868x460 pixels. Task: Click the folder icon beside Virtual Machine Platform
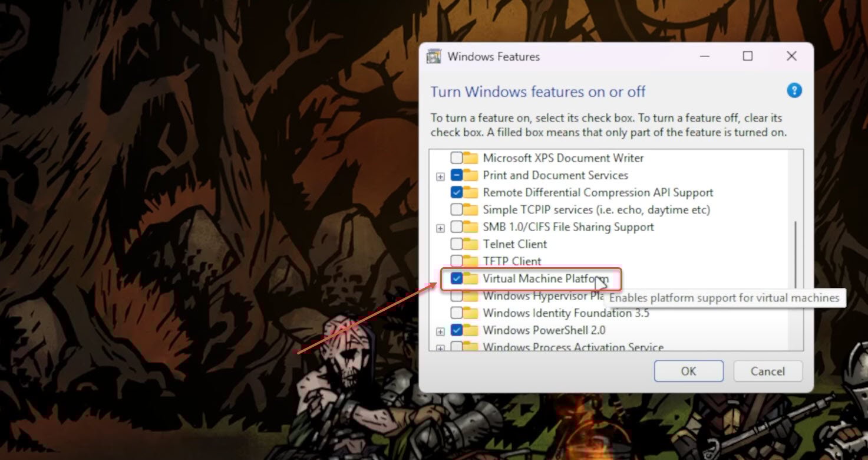point(470,278)
